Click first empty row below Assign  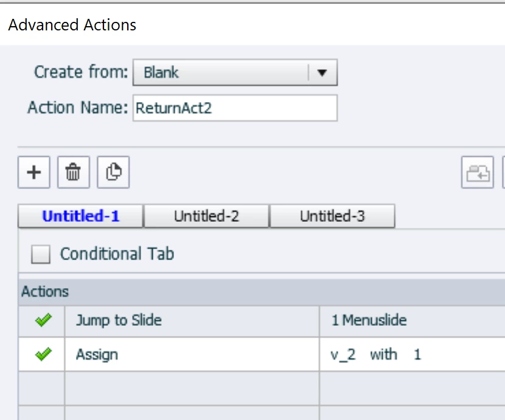[192, 388]
